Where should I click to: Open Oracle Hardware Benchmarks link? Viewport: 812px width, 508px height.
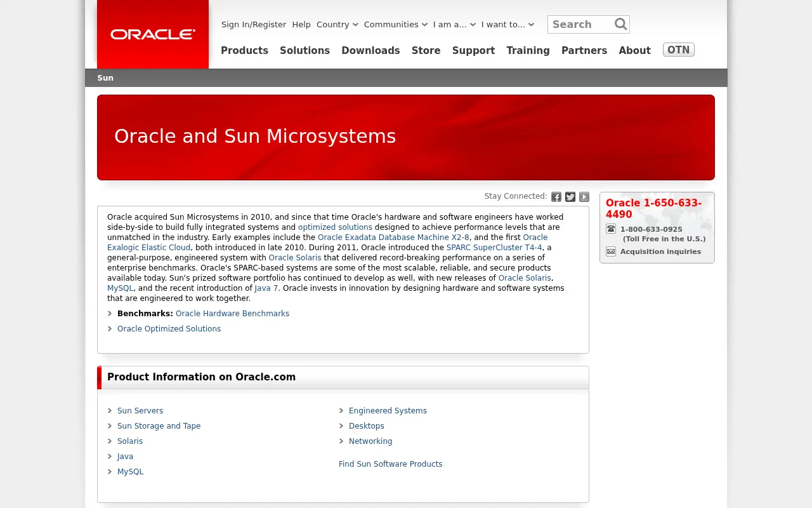point(232,313)
